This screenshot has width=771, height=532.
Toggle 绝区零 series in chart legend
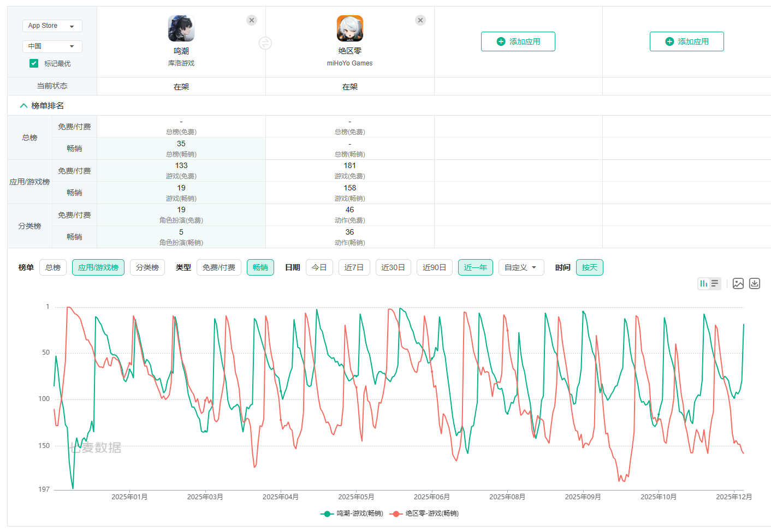[425, 513]
